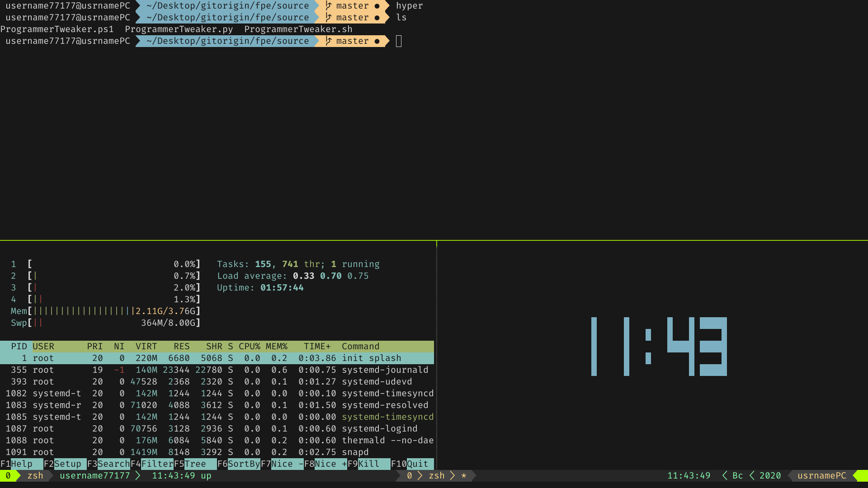Click the usrnamePC hostname in the status bar

pyautogui.click(x=822, y=476)
